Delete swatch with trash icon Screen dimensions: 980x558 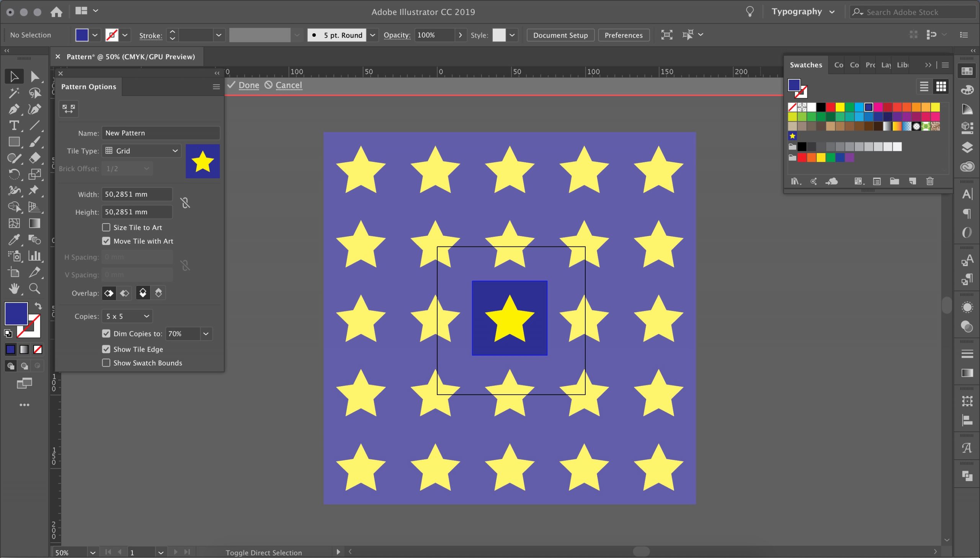pos(930,181)
